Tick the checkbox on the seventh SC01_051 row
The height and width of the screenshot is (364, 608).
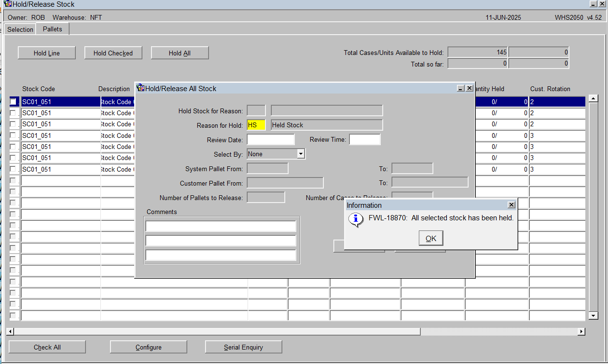point(14,169)
